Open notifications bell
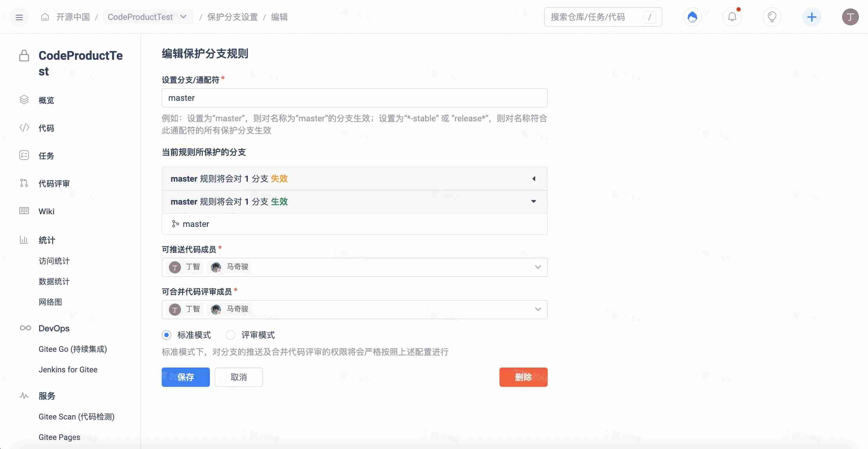 [732, 17]
